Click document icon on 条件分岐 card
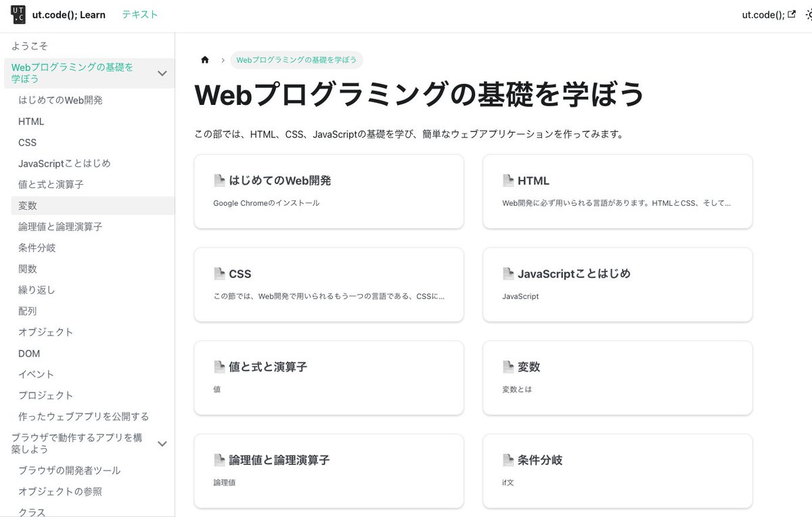The height and width of the screenshot is (517, 812). click(x=508, y=460)
